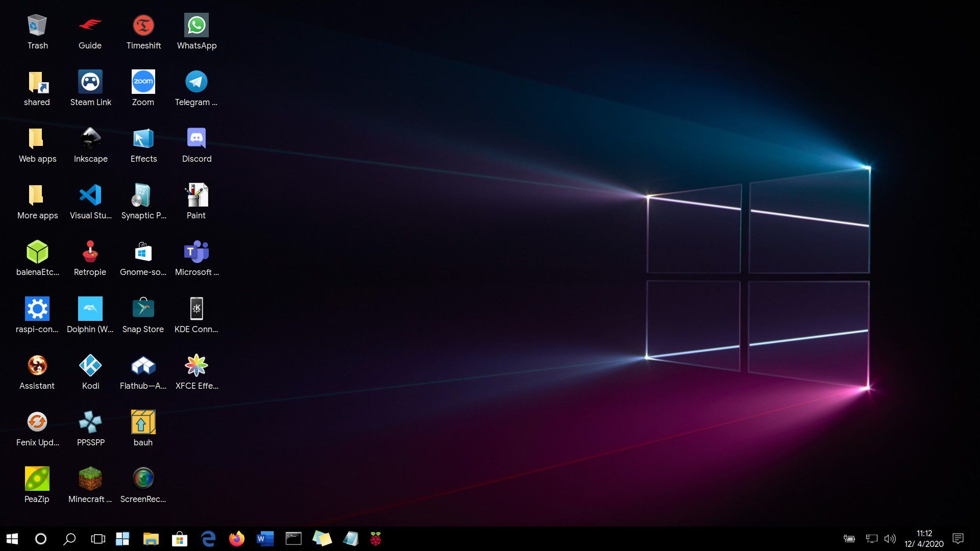980x551 pixels.
Task: Open the Trash desktop icon
Action: point(37,26)
